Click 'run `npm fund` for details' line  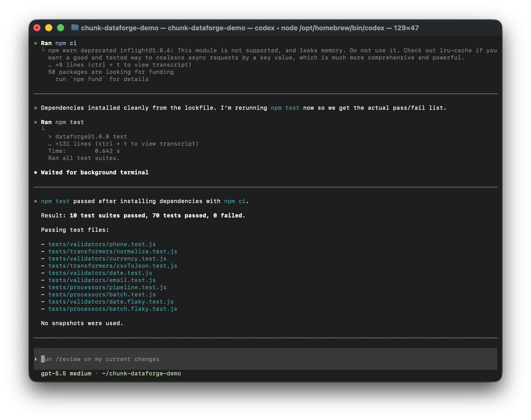(102, 79)
